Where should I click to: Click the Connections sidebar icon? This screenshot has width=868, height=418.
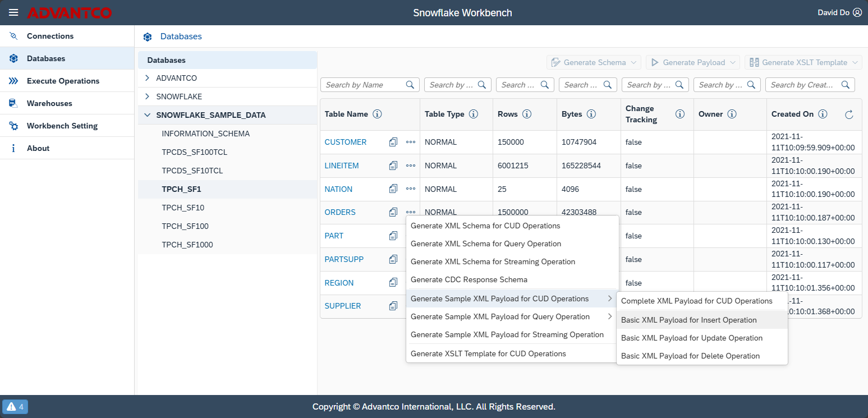[x=13, y=36]
